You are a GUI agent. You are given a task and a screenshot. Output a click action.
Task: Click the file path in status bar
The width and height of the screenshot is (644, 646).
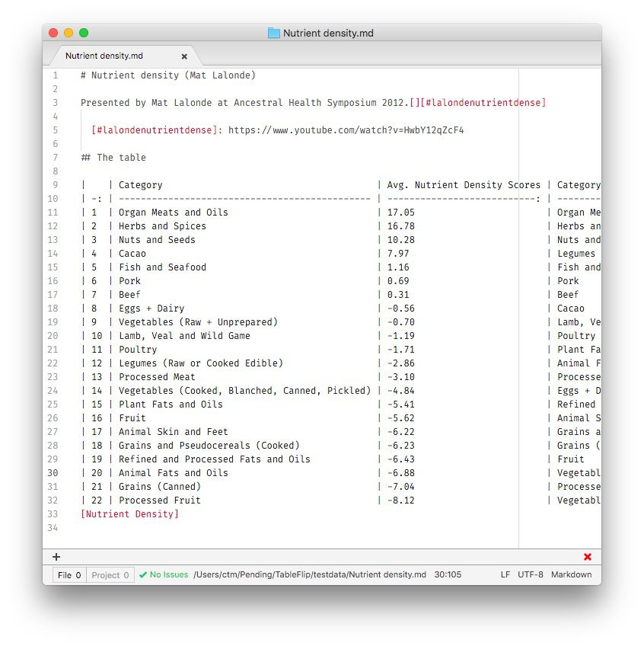pos(310,574)
